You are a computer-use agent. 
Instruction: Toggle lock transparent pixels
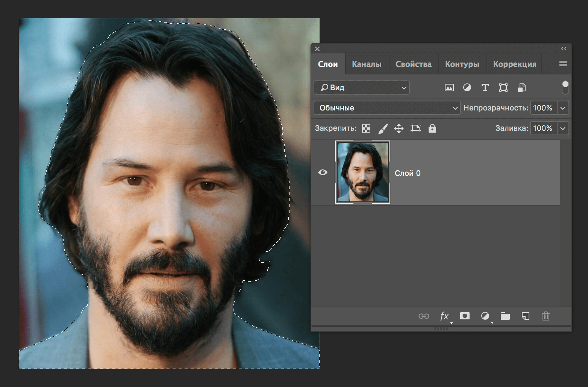[366, 128]
